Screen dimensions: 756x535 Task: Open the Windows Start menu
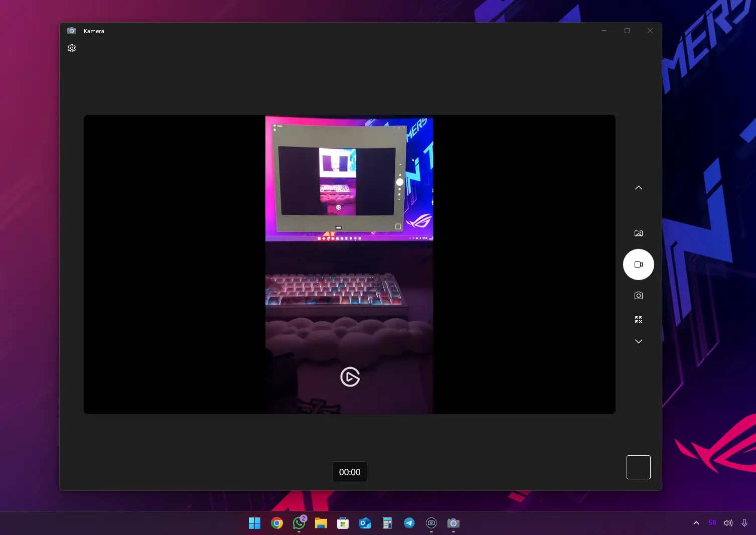tap(255, 523)
